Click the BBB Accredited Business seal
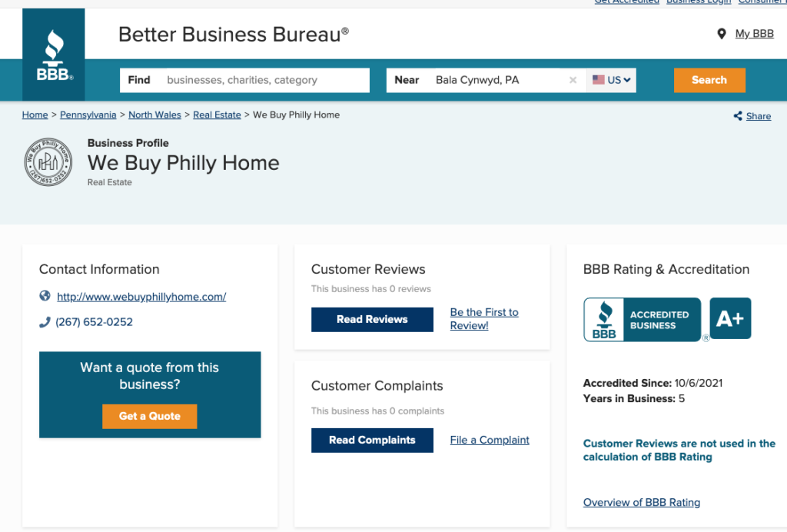The image size is (787, 532). (643, 320)
